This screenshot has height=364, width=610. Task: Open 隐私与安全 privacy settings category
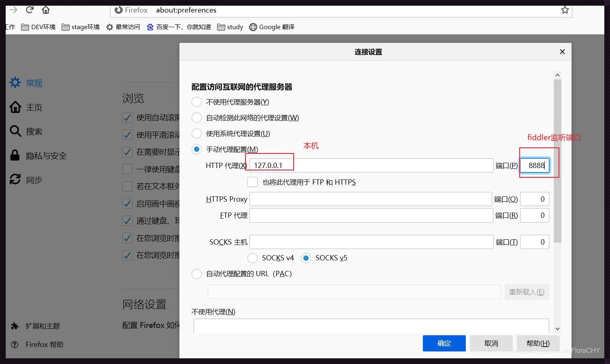[x=38, y=155]
